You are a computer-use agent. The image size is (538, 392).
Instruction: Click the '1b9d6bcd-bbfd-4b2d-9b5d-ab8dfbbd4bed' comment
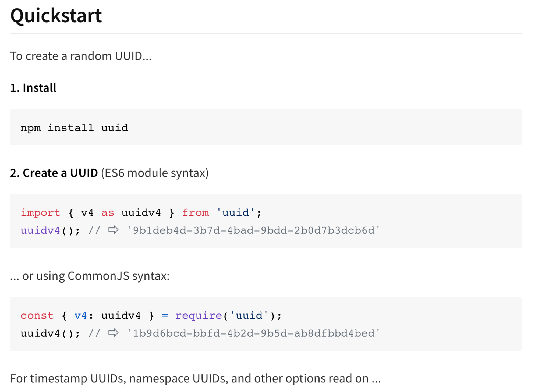tap(253, 333)
